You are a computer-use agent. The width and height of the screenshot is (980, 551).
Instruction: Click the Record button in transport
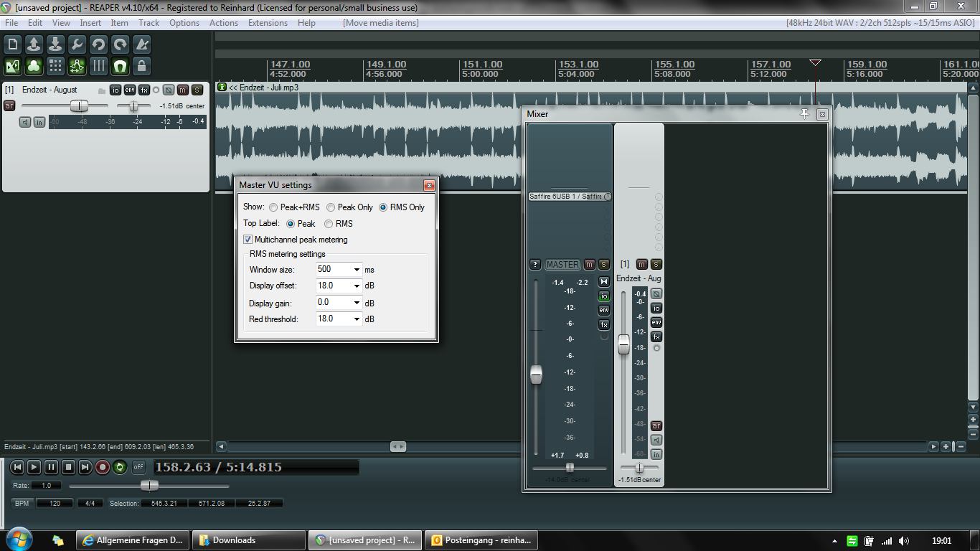tap(103, 467)
